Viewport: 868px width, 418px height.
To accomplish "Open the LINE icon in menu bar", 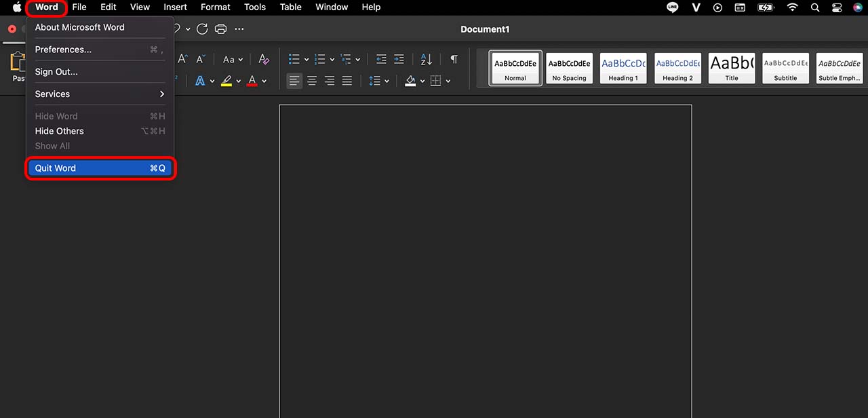I will coord(673,7).
